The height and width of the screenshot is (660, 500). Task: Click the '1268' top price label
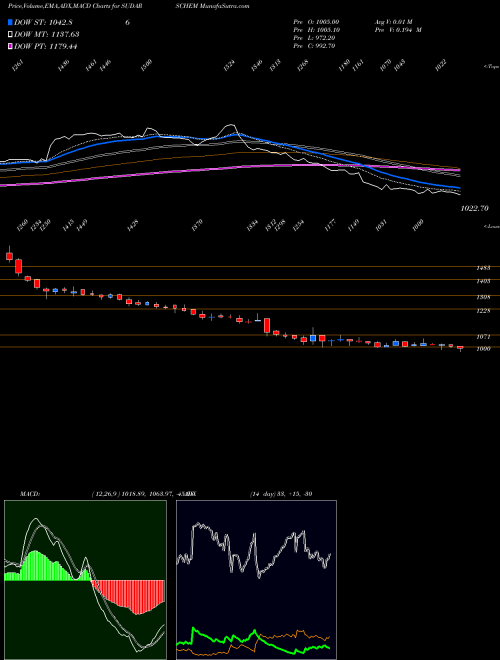point(303,66)
